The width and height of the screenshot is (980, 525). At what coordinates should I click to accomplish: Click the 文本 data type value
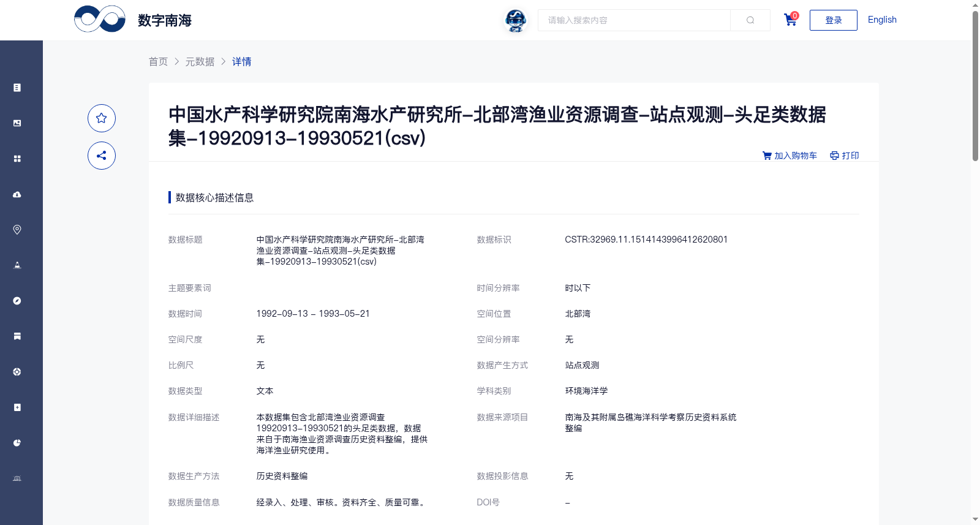coord(265,391)
